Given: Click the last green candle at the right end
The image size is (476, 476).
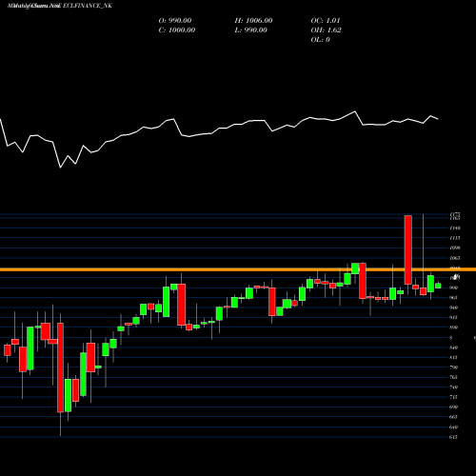Looking at the screenshot, I should [438, 286].
